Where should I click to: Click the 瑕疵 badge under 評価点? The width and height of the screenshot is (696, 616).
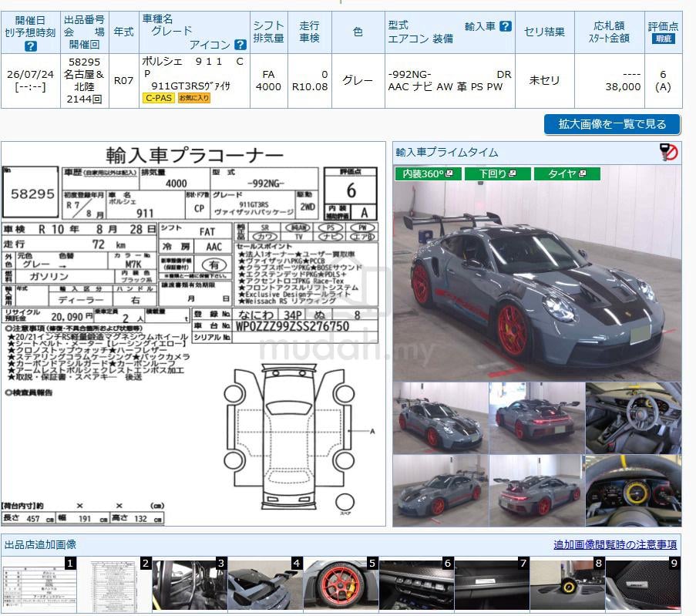(663, 39)
